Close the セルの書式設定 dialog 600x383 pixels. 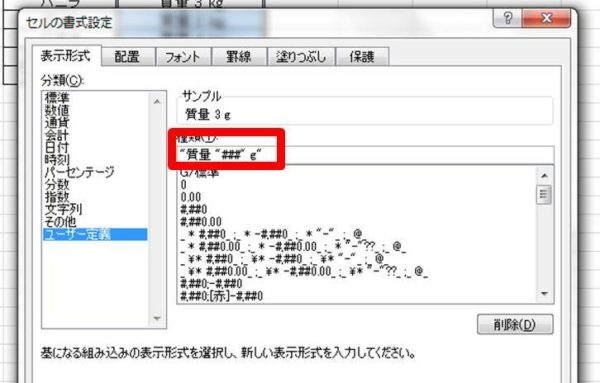click(547, 18)
